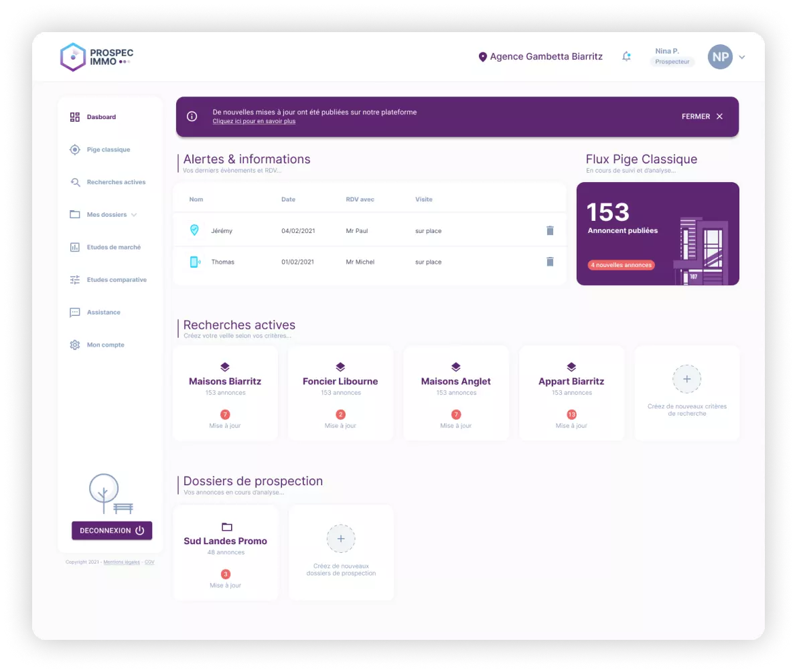Click the '4 nouvelles annonces' badge
797x672 pixels.
coord(621,265)
